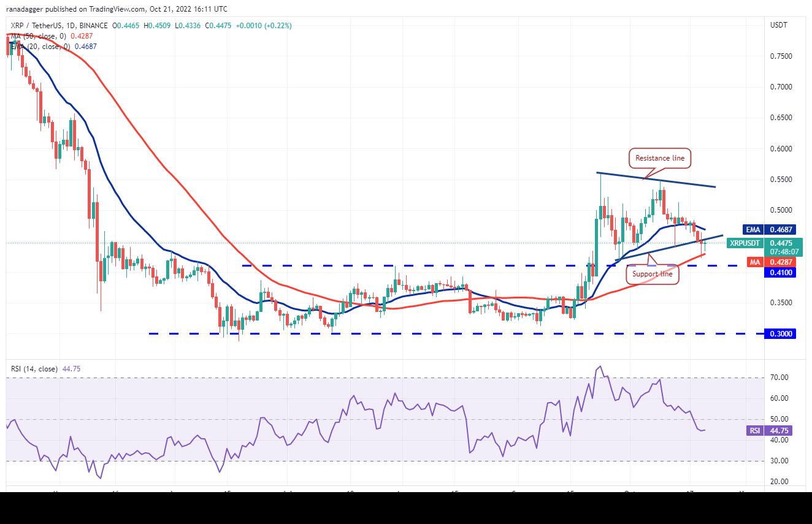Click the Resistance line annotation callout
The image size is (812, 524).
(x=659, y=158)
